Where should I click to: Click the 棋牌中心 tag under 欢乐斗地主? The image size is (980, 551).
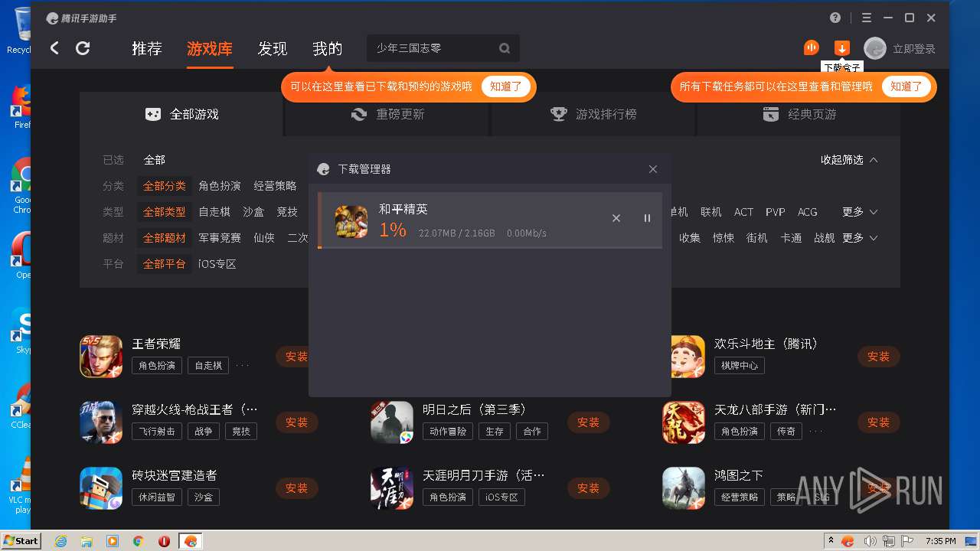click(x=740, y=366)
